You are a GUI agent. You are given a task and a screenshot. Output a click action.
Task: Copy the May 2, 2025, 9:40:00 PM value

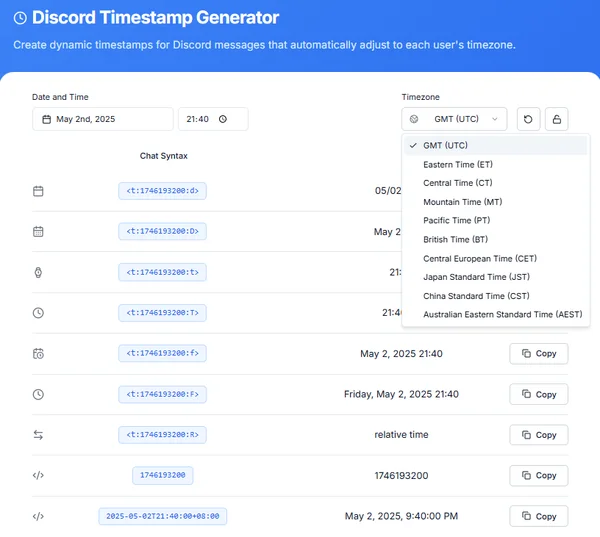point(539,516)
